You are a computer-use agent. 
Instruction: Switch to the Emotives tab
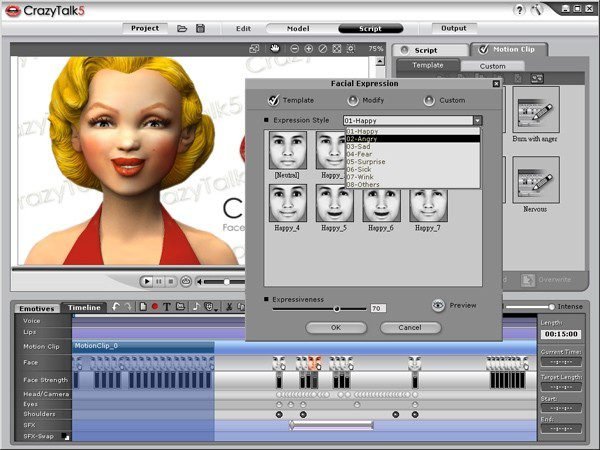[37, 308]
